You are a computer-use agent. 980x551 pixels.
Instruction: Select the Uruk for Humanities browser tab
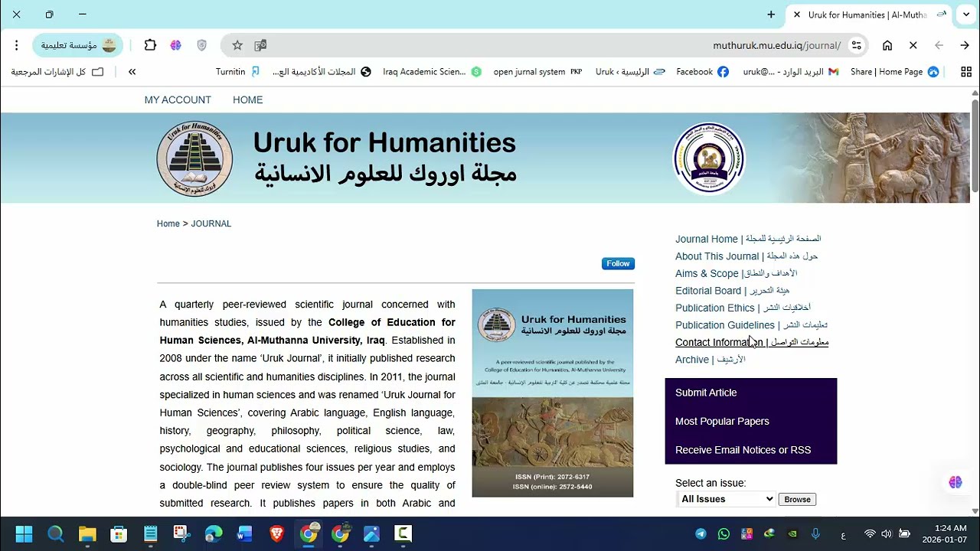[x=868, y=15]
